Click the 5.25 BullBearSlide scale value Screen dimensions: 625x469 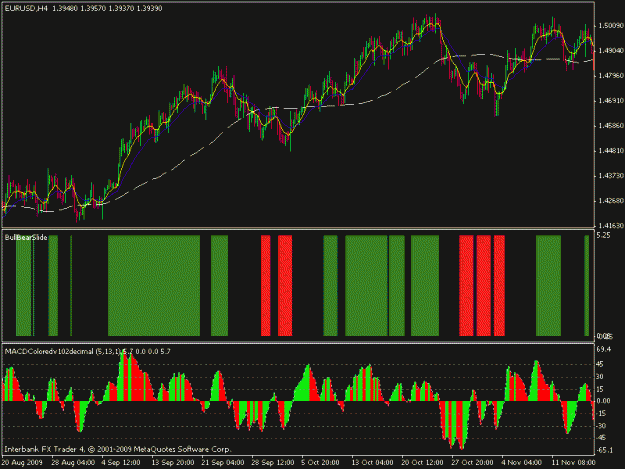(x=603, y=235)
